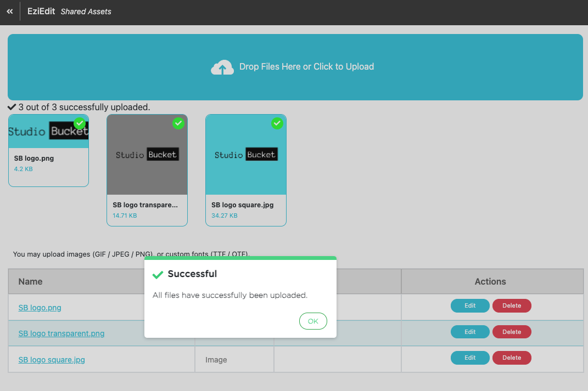Click the '3 out of 3 successfully uploaded' text
The height and width of the screenshot is (391, 588).
click(x=85, y=107)
